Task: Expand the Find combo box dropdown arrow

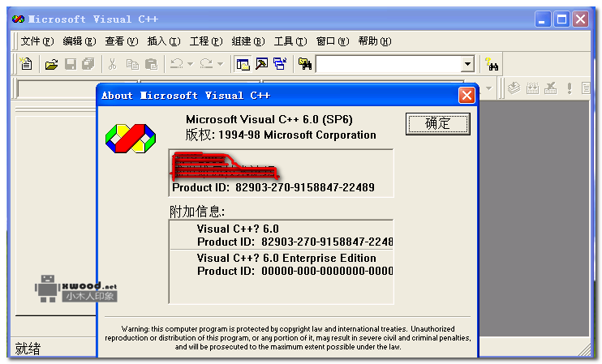Action: tap(467, 64)
